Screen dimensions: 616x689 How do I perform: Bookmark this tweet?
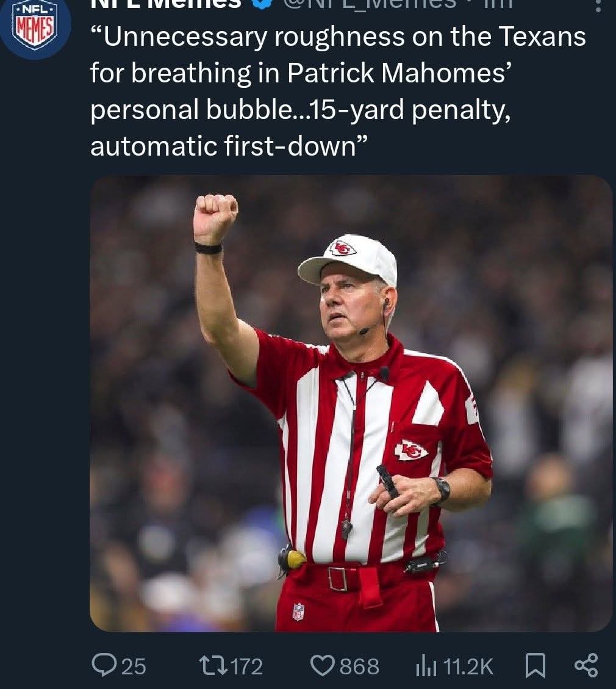[535, 666]
